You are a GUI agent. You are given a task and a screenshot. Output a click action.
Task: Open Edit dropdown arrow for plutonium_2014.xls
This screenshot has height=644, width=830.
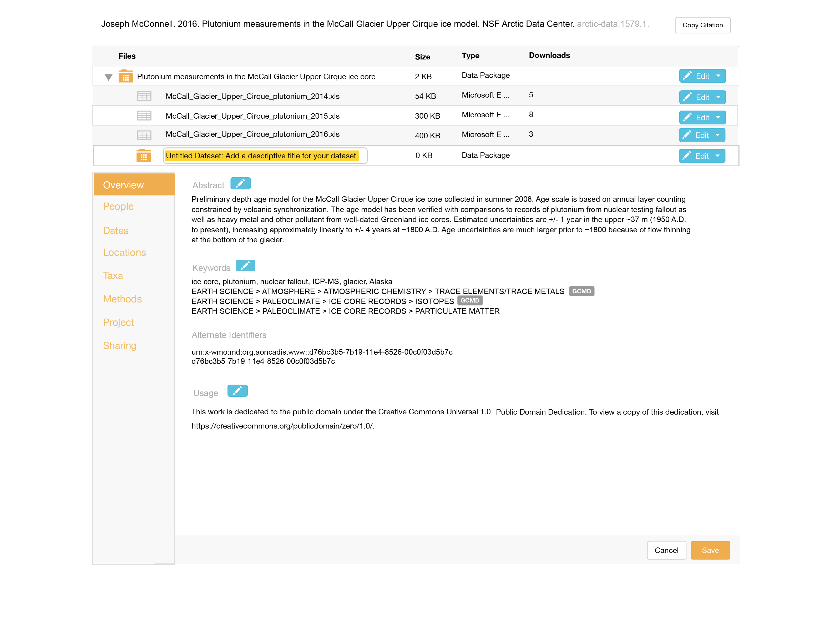pos(718,97)
